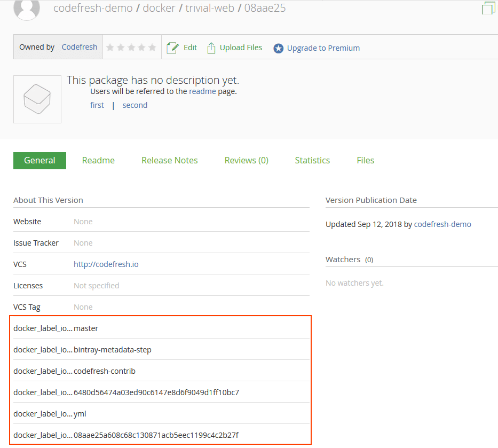498x448 pixels.
Task: Click the Upload Files arrow icon
Action: pyautogui.click(x=211, y=48)
